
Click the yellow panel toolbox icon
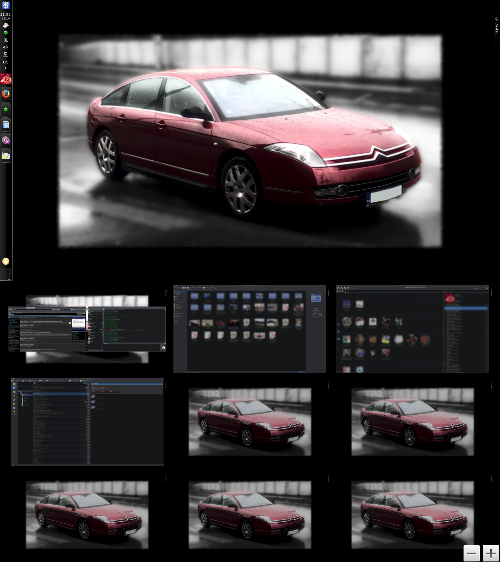click(x=5, y=261)
